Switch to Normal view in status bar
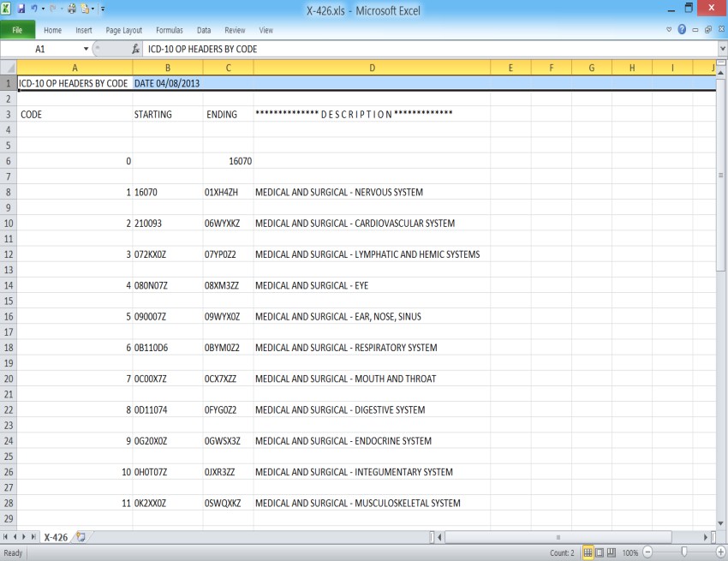The image size is (728, 561). 588,552
